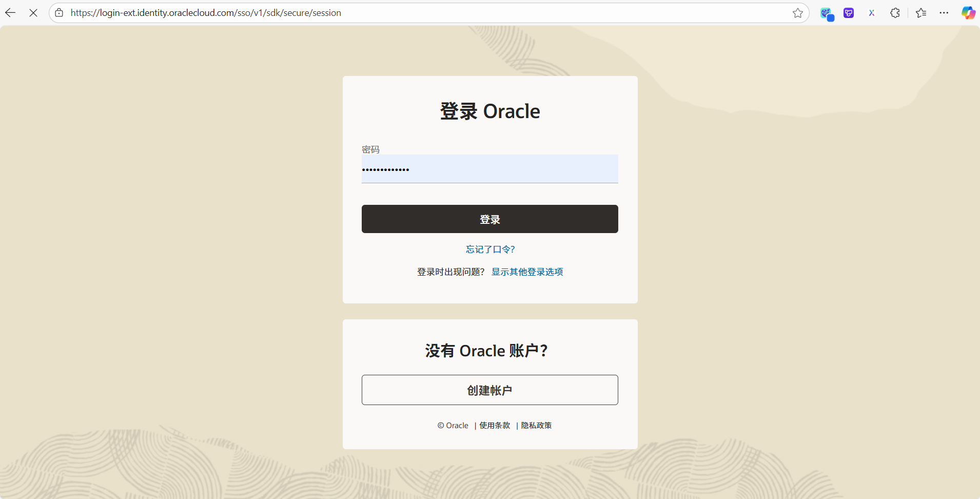Add this page to favorites star
The height and width of the screenshot is (499, 980).
797,13
